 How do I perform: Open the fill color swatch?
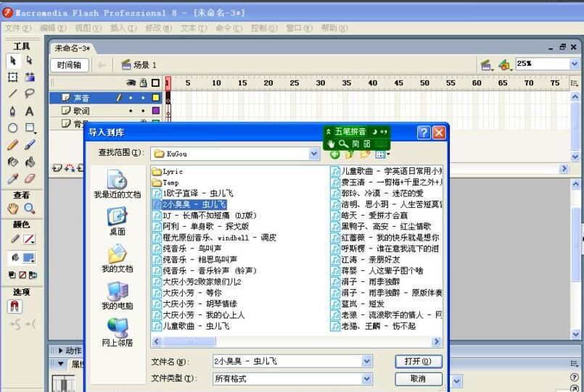click(29, 258)
